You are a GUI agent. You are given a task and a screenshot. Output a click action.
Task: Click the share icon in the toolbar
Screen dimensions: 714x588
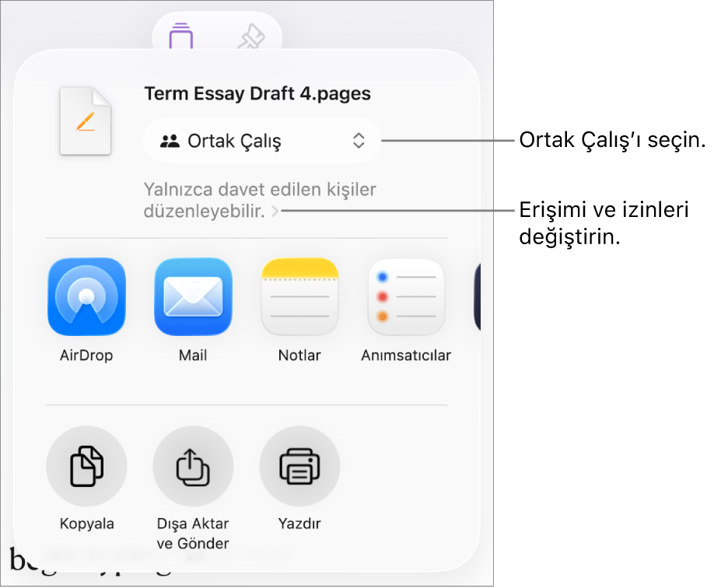pos(181,37)
